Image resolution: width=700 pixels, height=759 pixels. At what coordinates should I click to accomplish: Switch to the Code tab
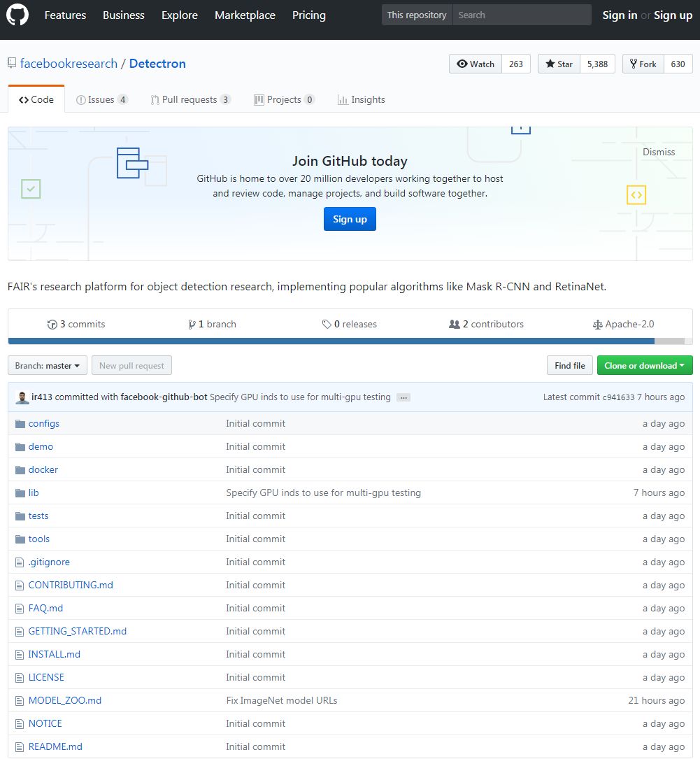[36, 99]
